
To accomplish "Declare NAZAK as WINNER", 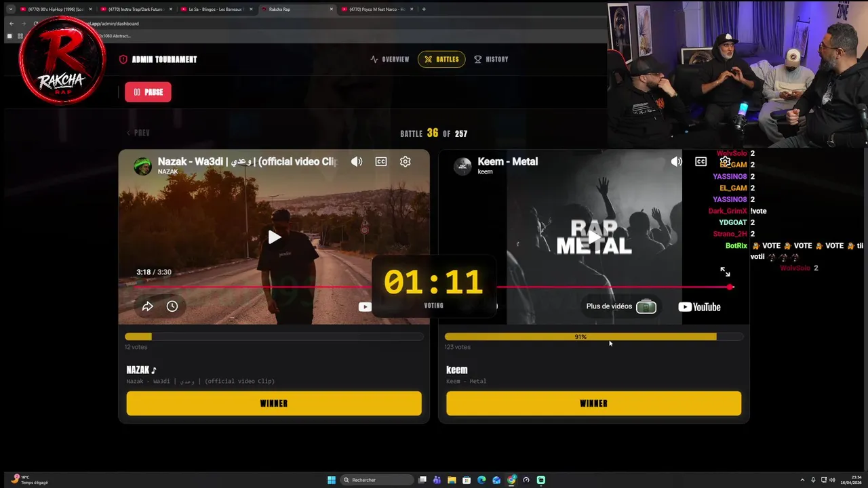I will click(274, 403).
